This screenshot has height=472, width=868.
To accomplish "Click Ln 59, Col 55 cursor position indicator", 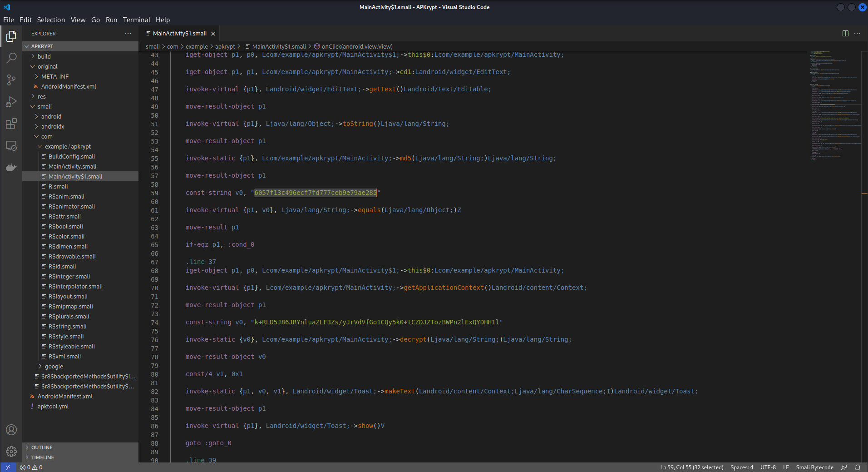I will (x=691, y=467).
